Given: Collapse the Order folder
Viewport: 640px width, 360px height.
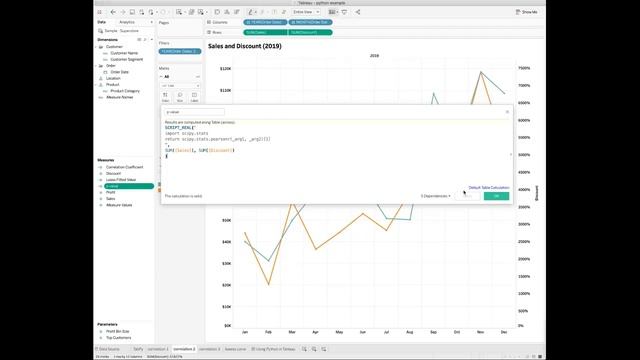Looking at the screenshot, I should point(97,66).
